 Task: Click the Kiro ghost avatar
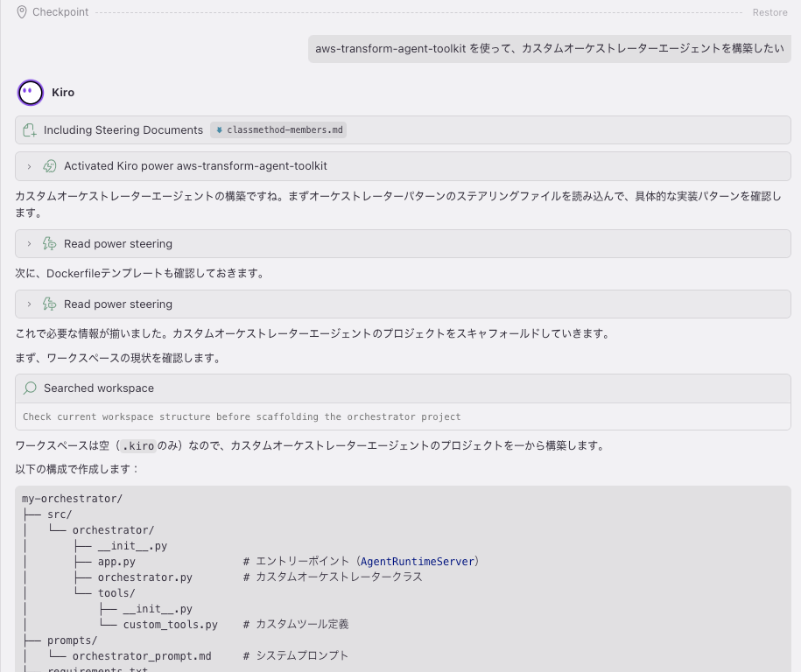[30, 93]
